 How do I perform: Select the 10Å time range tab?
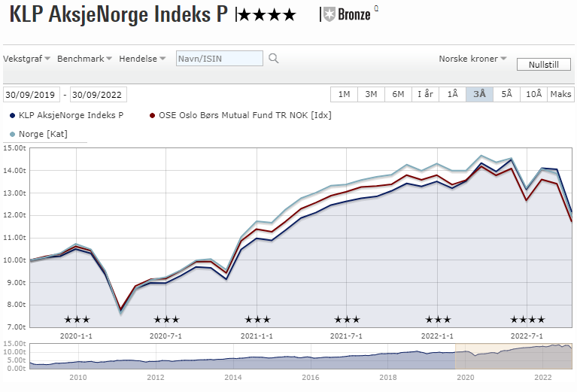coord(533,94)
